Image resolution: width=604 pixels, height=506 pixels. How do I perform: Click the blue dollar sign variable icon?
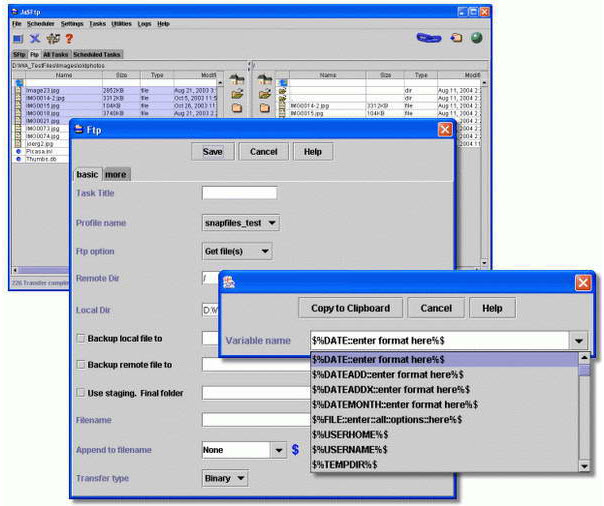click(295, 450)
